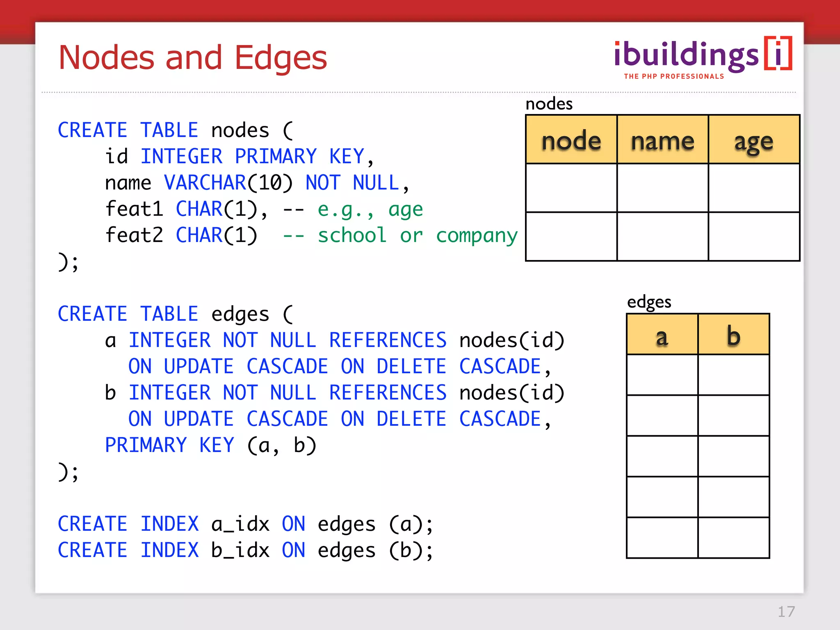Click the first empty cell under 'age'
Image resolution: width=840 pixels, height=630 pixels.
[x=754, y=188]
